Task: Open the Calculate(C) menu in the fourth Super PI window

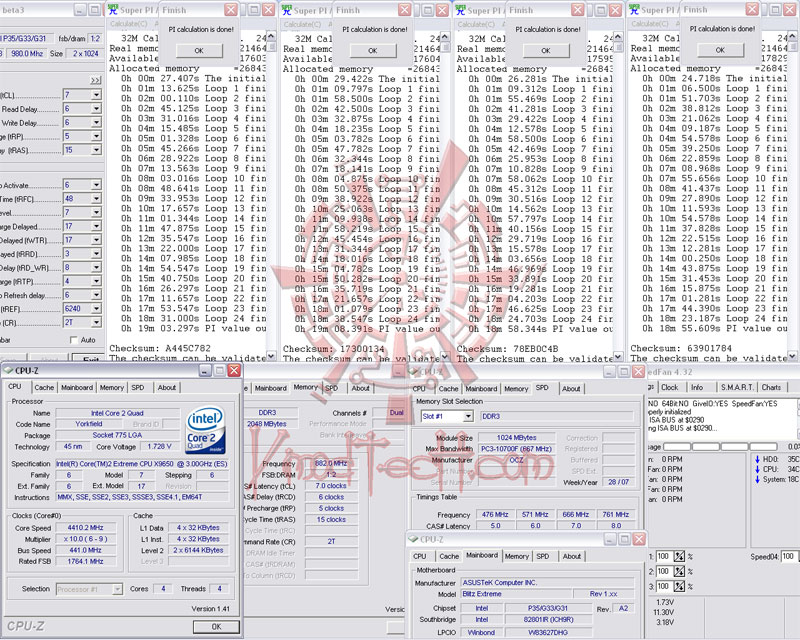Action: click(x=649, y=23)
